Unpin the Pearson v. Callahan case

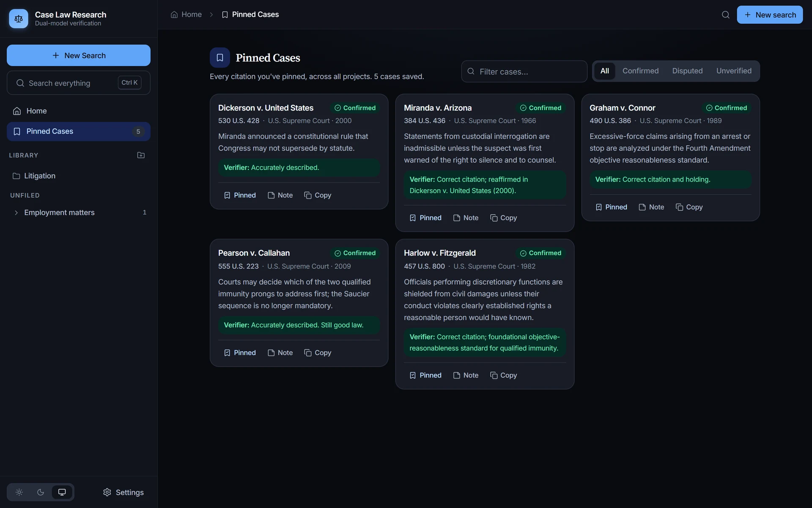click(240, 353)
